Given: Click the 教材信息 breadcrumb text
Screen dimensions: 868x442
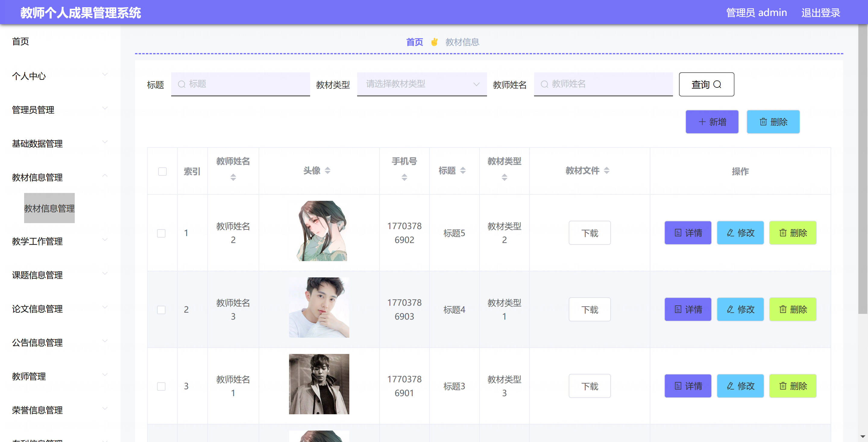Looking at the screenshot, I should pyautogui.click(x=462, y=42).
